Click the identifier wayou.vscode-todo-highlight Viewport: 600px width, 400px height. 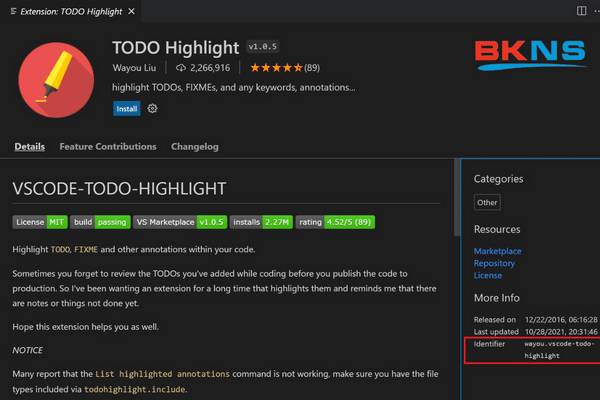(x=559, y=350)
